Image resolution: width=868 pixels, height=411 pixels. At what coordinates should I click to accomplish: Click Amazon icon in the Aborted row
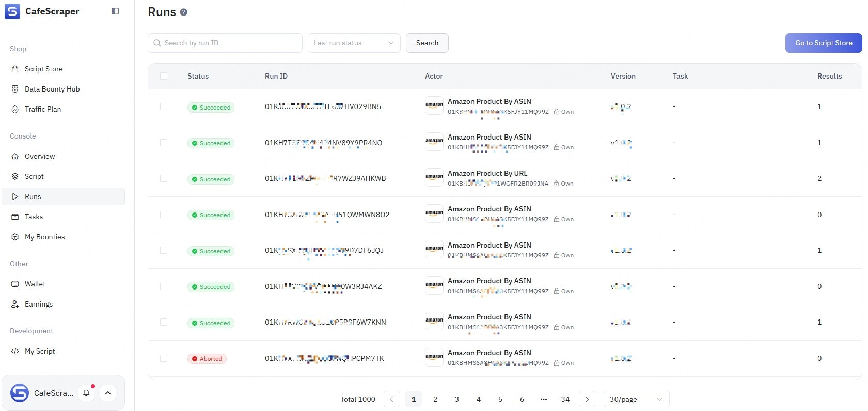click(x=434, y=357)
